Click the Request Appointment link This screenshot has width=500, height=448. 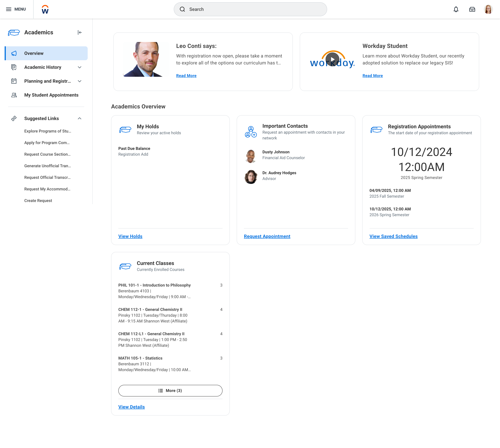(x=267, y=236)
